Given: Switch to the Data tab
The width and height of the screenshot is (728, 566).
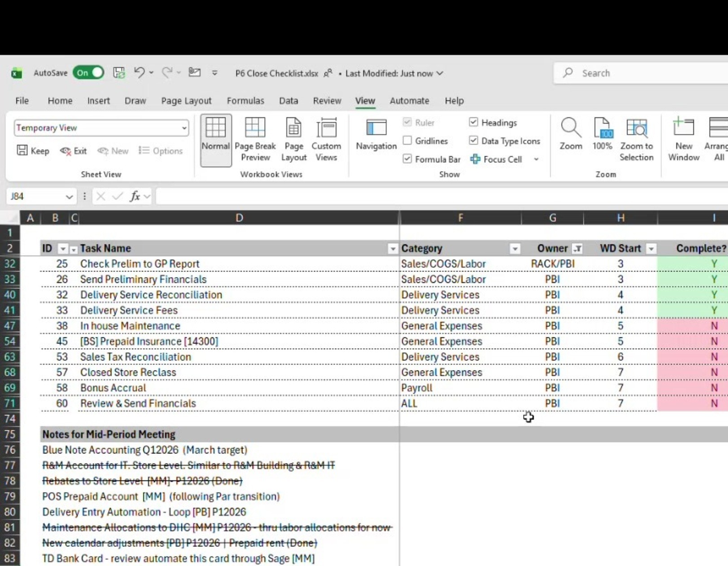Looking at the screenshot, I should click(x=289, y=101).
